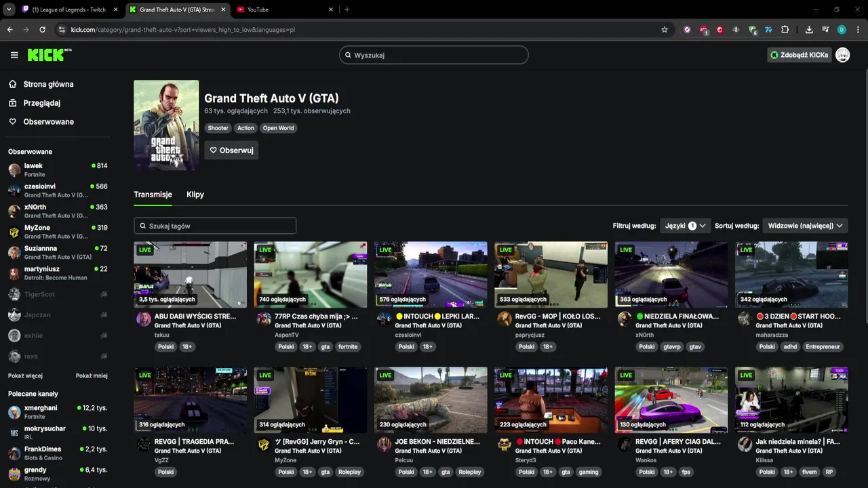Click Obserwuj follow button
This screenshot has width=868, height=488.
231,150
